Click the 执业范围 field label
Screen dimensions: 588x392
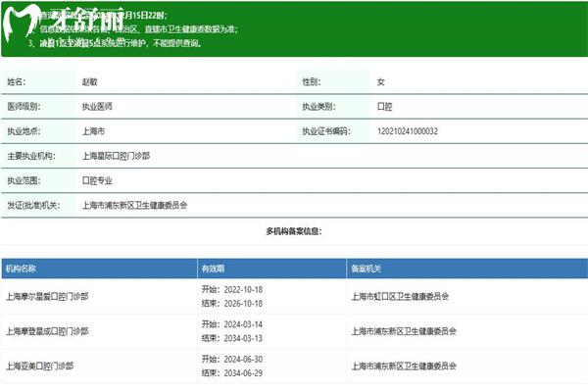24,180
